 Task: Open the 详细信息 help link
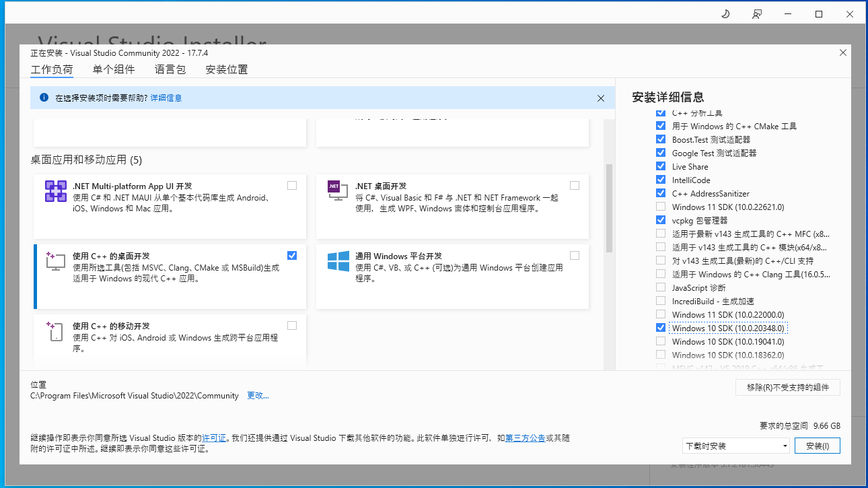coord(166,98)
